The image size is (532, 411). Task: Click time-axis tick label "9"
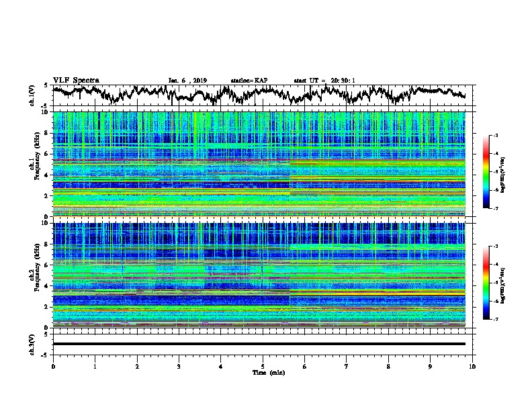(430, 367)
